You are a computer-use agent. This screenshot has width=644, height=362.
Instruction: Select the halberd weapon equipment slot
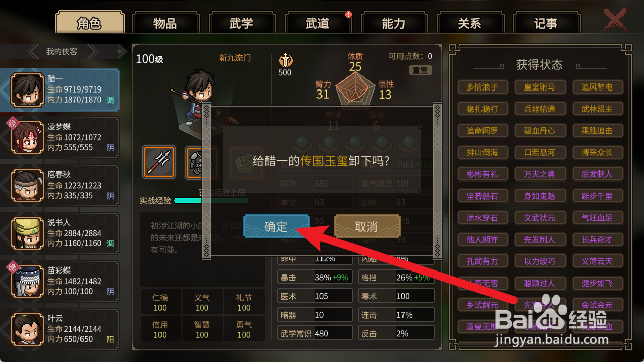coord(159,162)
